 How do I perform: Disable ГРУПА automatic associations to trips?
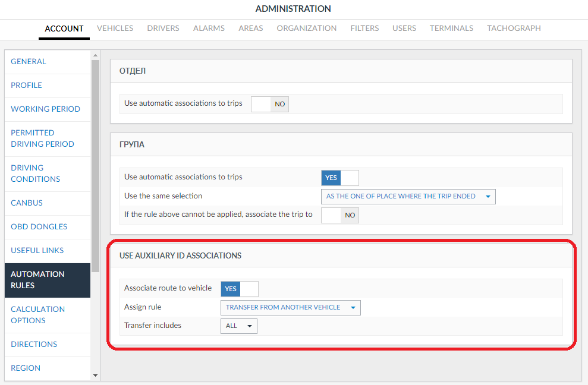[x=339, y=178]
